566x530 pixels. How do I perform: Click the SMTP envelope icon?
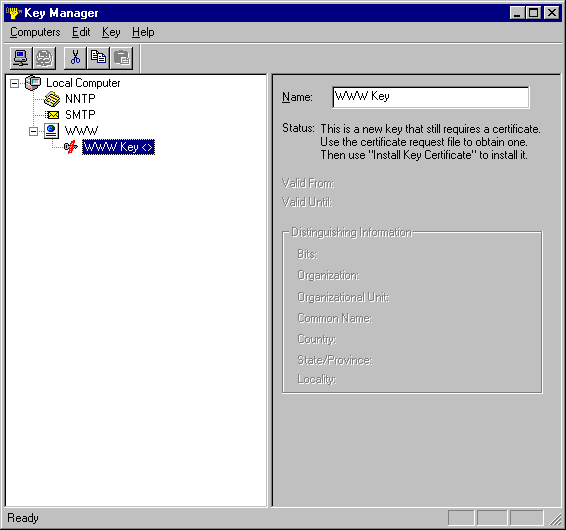point(52,115)
